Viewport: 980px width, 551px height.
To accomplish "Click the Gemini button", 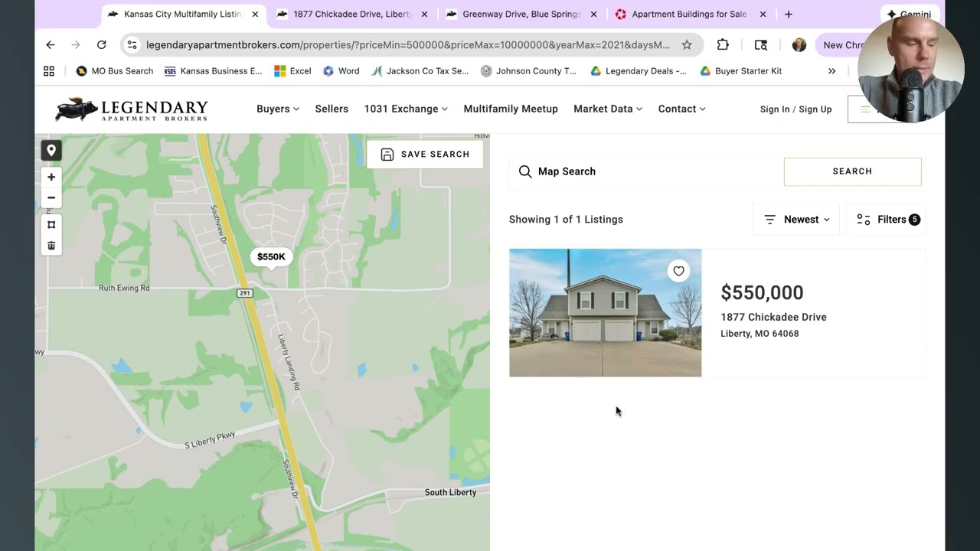I will point(908,15).
